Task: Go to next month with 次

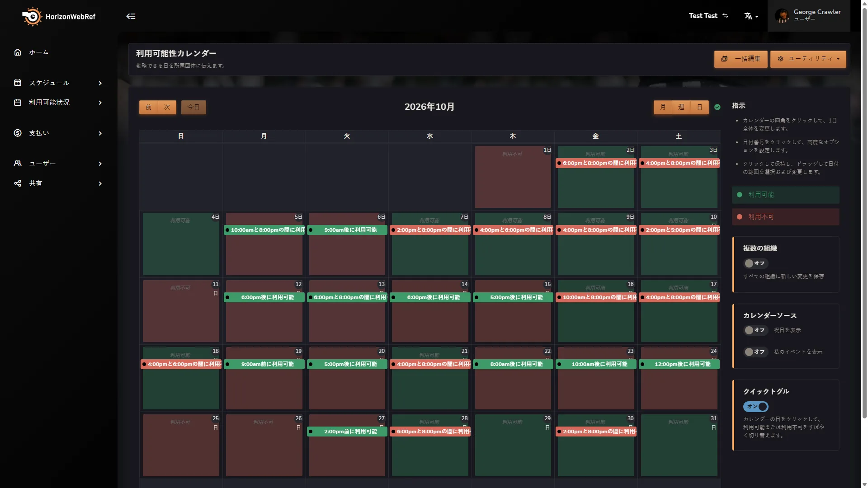Action: 167,108
